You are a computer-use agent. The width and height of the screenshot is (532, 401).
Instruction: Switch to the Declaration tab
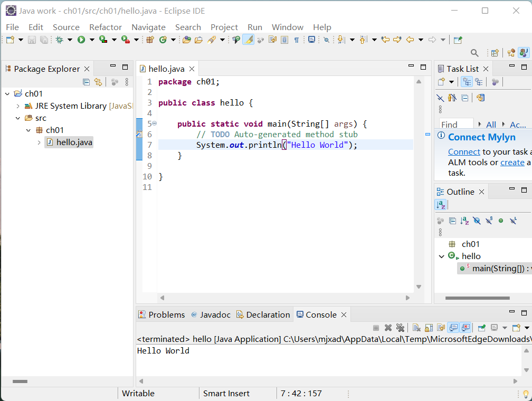point(263,315)
